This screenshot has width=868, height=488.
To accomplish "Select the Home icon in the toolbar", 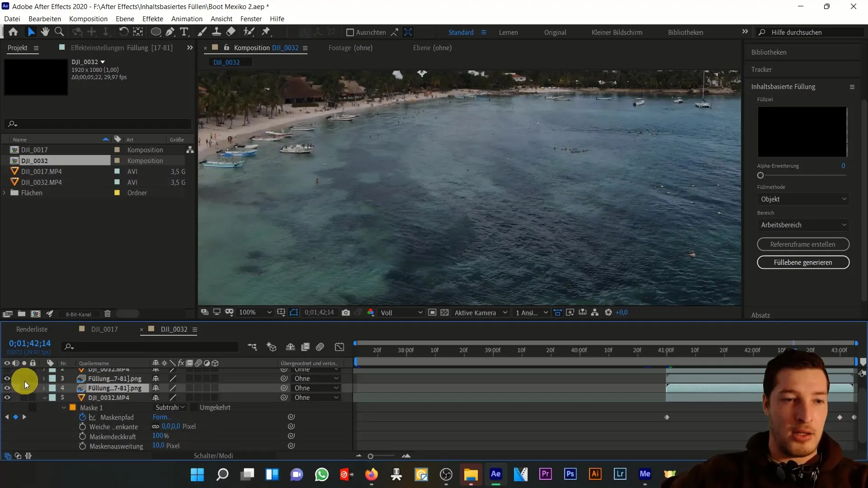I will [x=13, y=32].
